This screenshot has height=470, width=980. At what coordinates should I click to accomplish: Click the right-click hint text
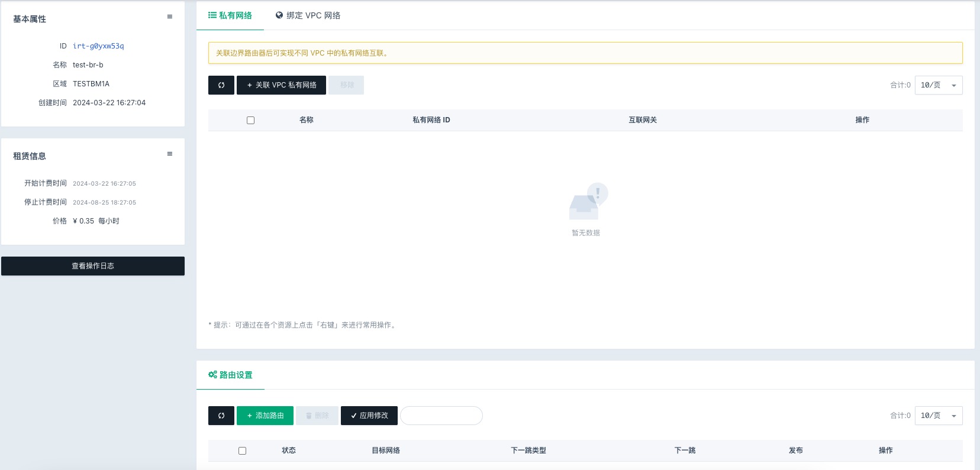click(302, 325)
